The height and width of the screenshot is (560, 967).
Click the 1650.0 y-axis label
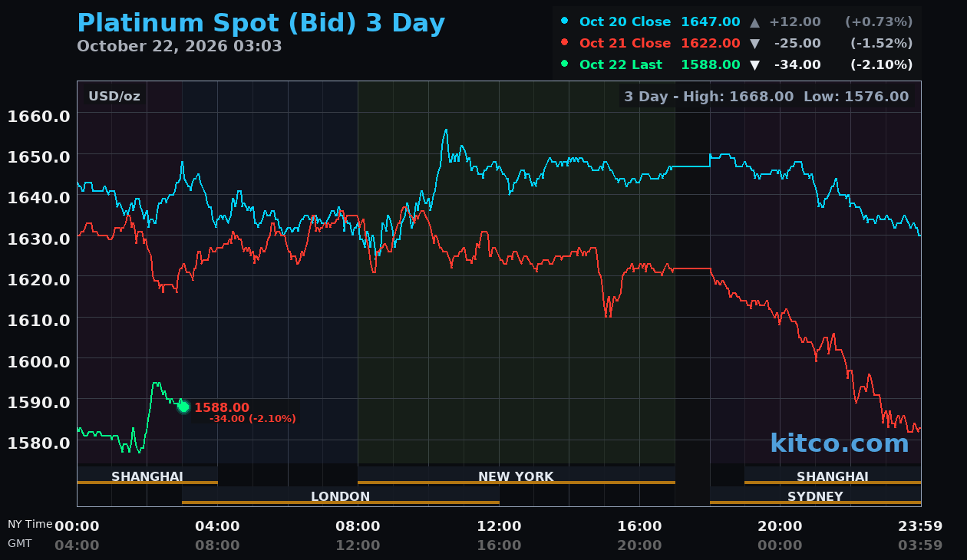pos(39,157)
